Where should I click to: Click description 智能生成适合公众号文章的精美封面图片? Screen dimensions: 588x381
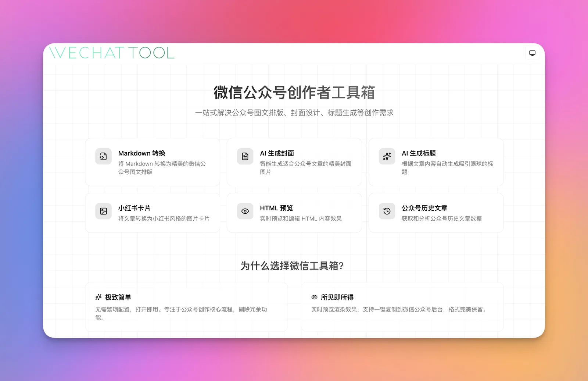pos(306,168)
